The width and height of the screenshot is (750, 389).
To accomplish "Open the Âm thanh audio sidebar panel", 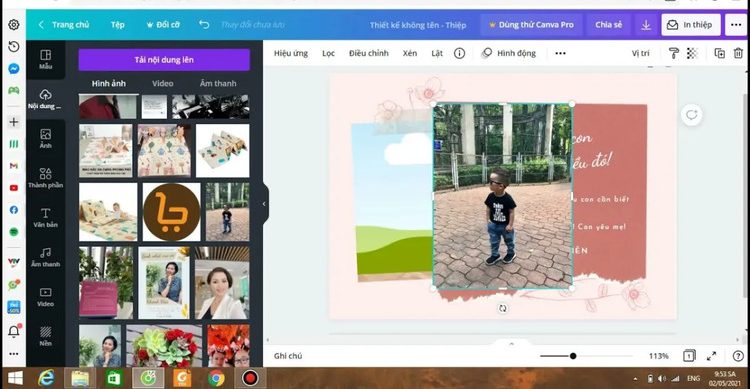I will coord(45,257).
